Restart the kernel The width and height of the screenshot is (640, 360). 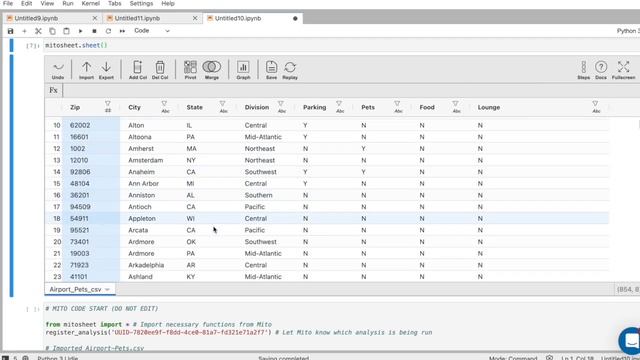point(108,31)
